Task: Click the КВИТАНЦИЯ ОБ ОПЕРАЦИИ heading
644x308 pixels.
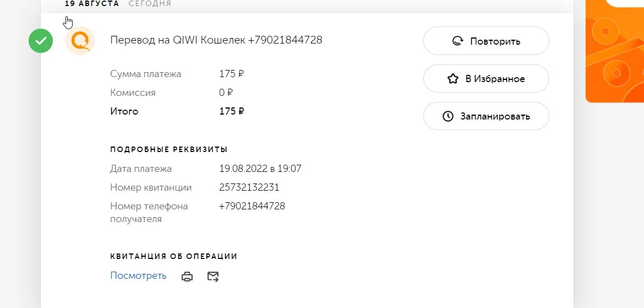Action: coord(174,257)
